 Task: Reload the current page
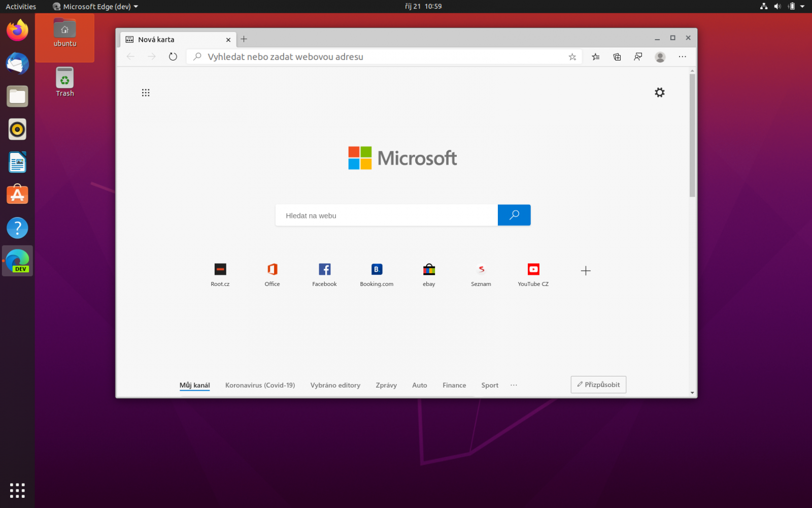(173, 56)
